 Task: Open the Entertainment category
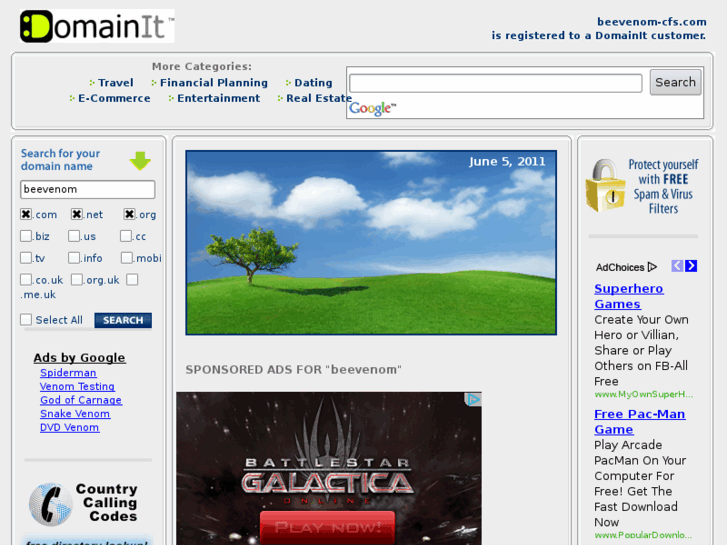click(x=218, y=98)
